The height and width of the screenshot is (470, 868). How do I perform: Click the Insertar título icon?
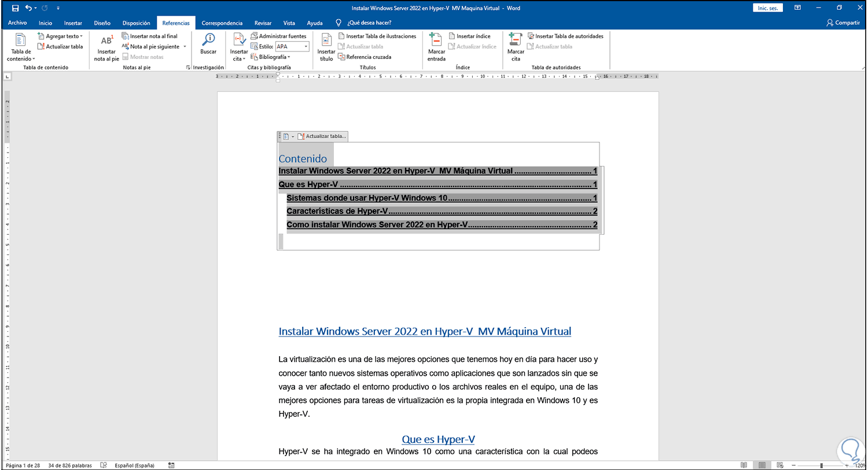[326, 47]
